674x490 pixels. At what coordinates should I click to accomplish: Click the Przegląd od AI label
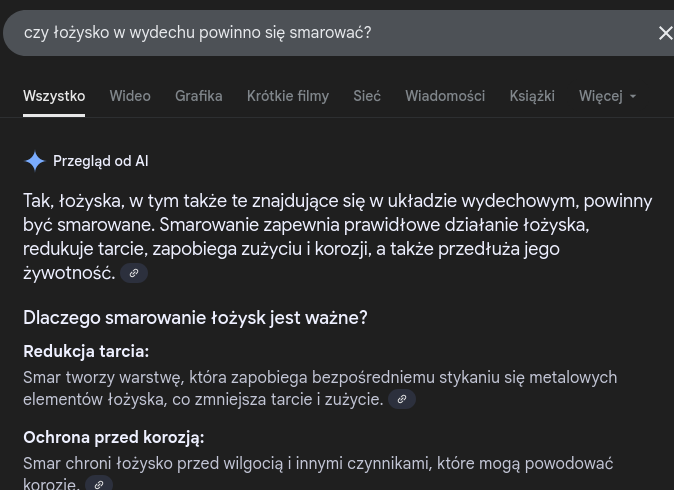pos(101,161)
